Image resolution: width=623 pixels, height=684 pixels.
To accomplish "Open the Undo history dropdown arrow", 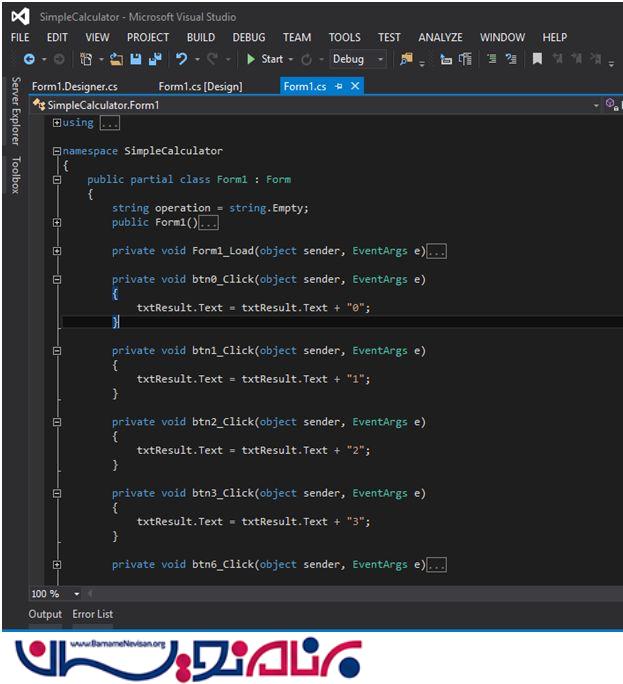I will point(197,59).
